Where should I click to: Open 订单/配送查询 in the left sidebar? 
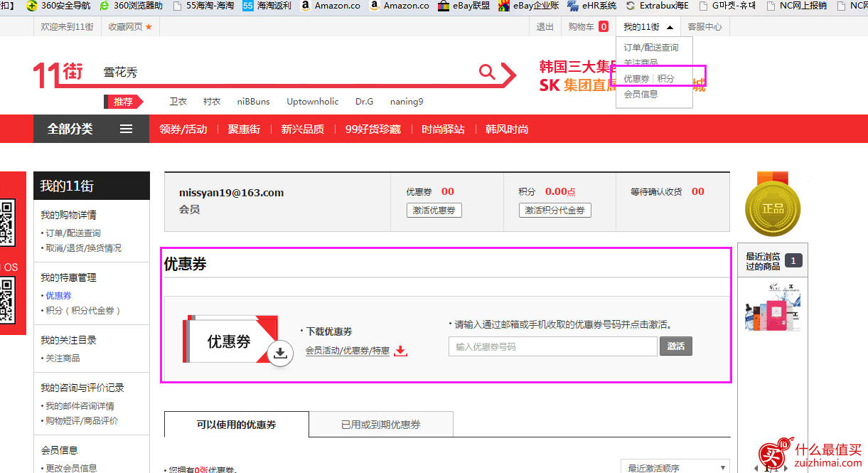73,233
